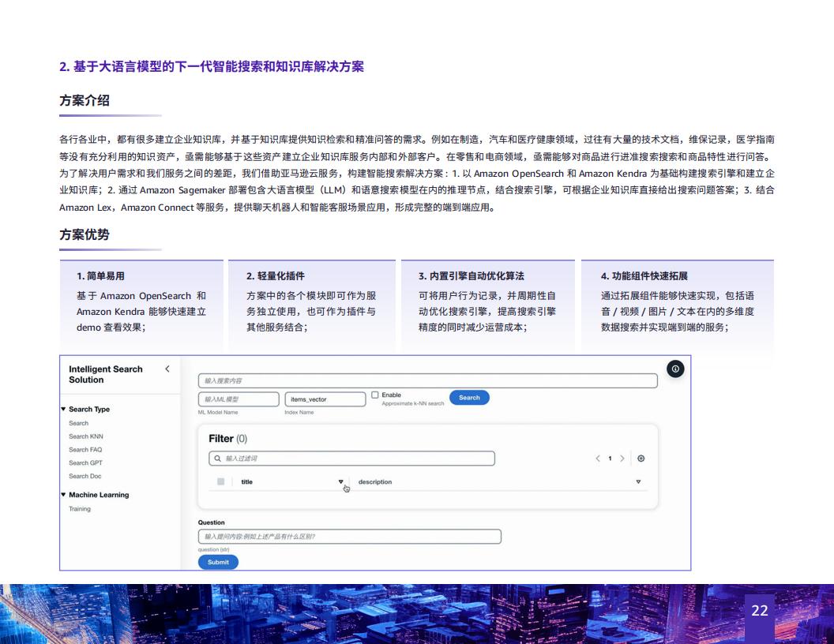
Task: Open the Search menu item
Action: (x=79, y=424)
